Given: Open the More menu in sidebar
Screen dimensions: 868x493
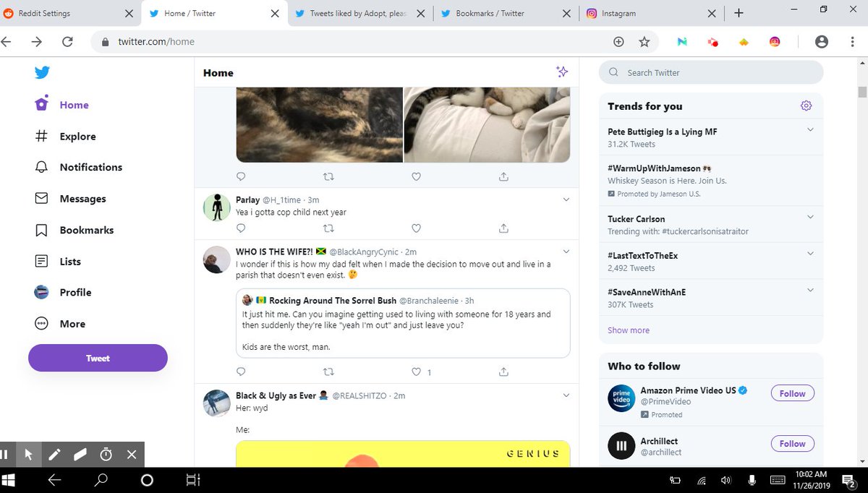Looking at the screenshot, I should pyautogui.click(x=61, y=324).
